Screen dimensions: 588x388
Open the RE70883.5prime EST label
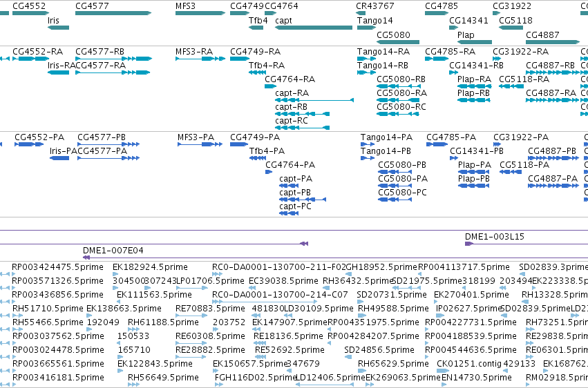coord(210,309)
